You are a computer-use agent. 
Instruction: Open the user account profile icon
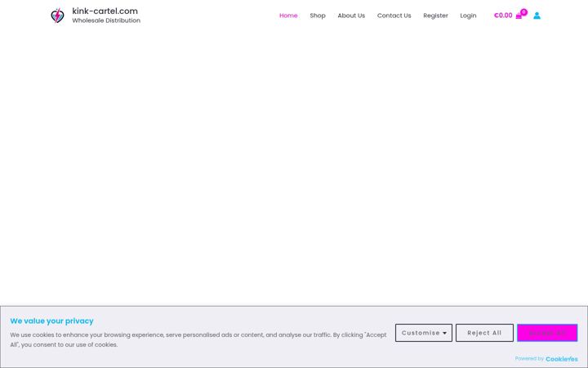pyautogui.click(x=537, y=16)
